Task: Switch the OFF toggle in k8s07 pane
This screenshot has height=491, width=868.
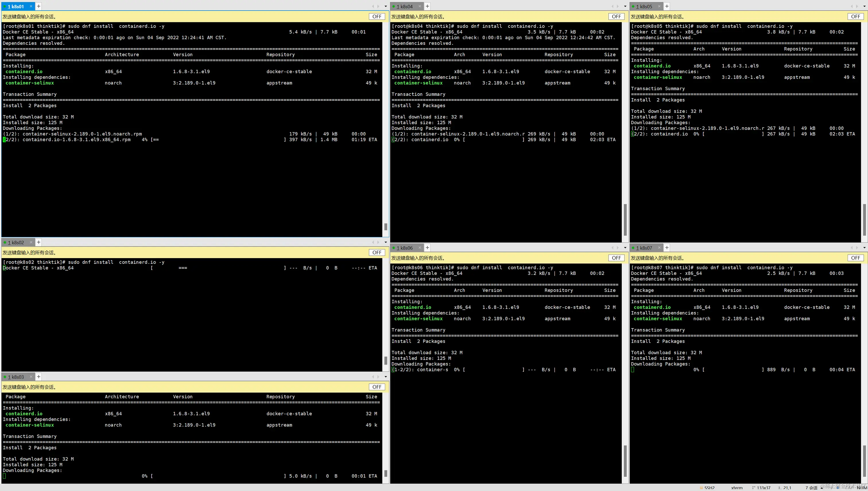Action: 855,258
